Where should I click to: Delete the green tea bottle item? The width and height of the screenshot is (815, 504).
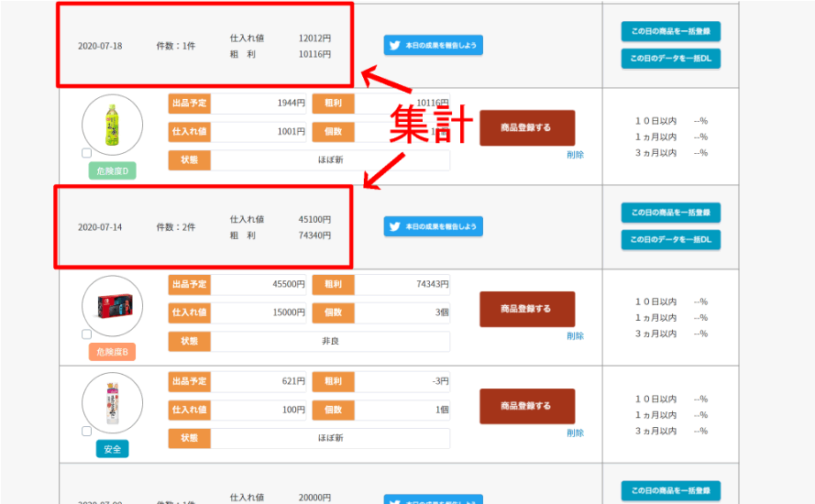(575, 155)
